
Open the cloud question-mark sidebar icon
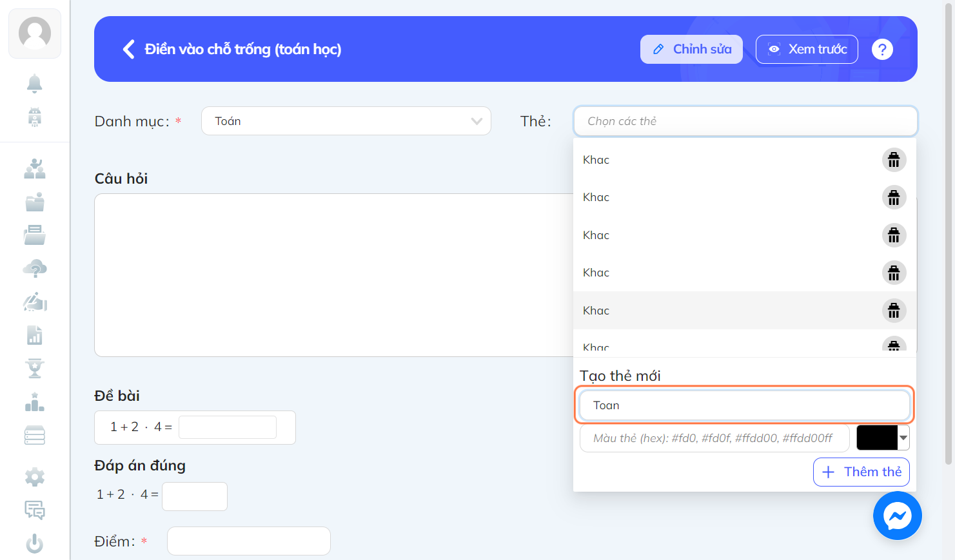[35, 269]
